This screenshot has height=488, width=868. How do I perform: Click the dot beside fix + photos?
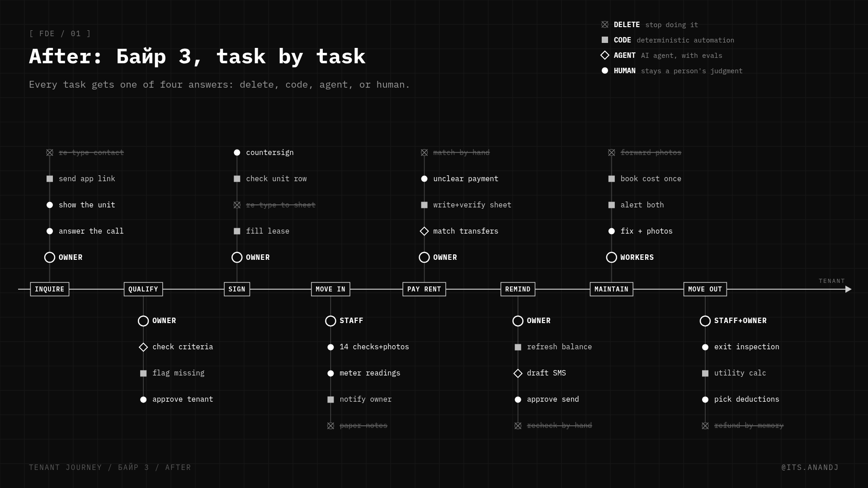click(x=612, y=231)
